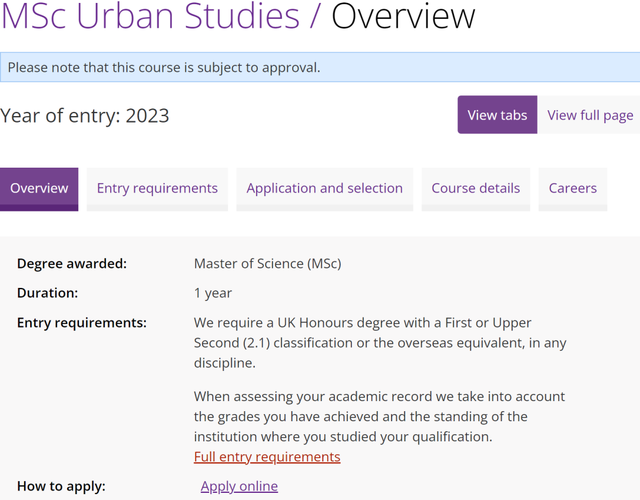Image resolution: width=640 pixels, height=500 pixels.
Task: Click the UK Honours degree requirement paragraph
Action: pyautogui.click(x=380, y=343)
